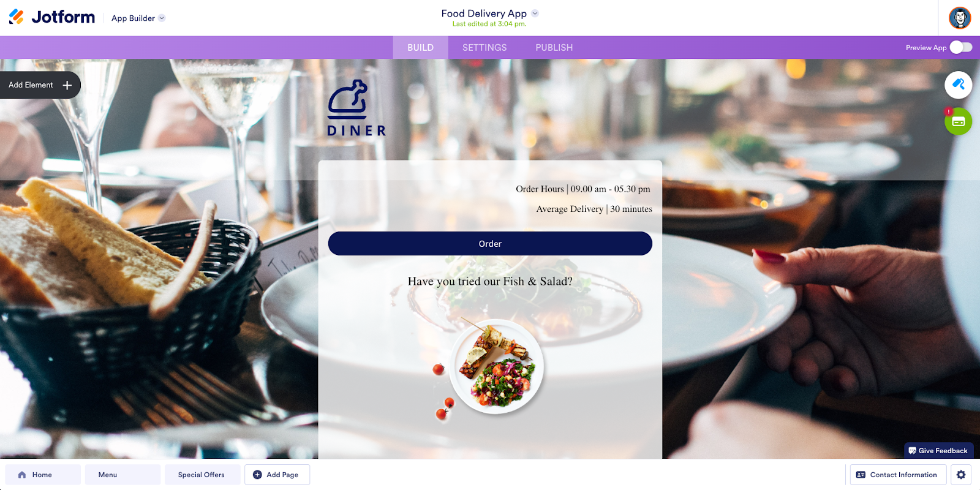Viewport: 980px width, 490px height.
Task: Click the Give Feedback button
Action: pyautogui.click(x=938, y=451)
